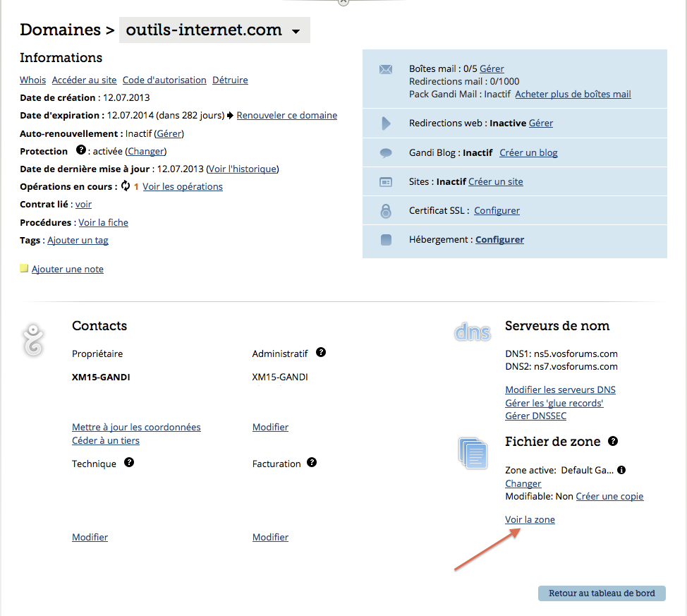687x616 pixels.
Task: Open Voir la zone link
Action: (530, 520)
